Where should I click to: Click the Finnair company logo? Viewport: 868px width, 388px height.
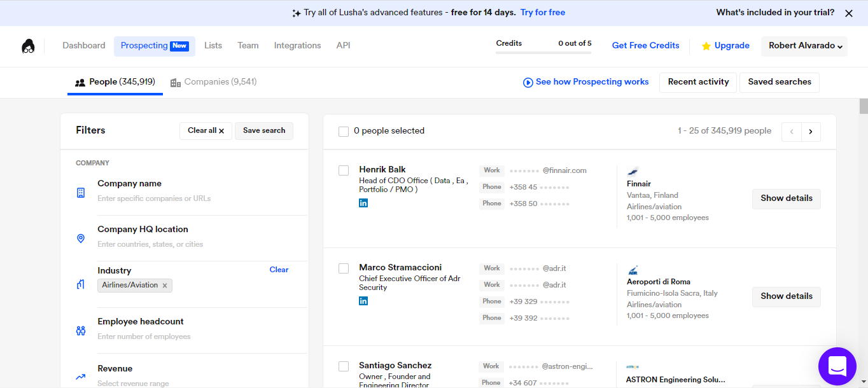pyautogui.click(x=633, y=171)
